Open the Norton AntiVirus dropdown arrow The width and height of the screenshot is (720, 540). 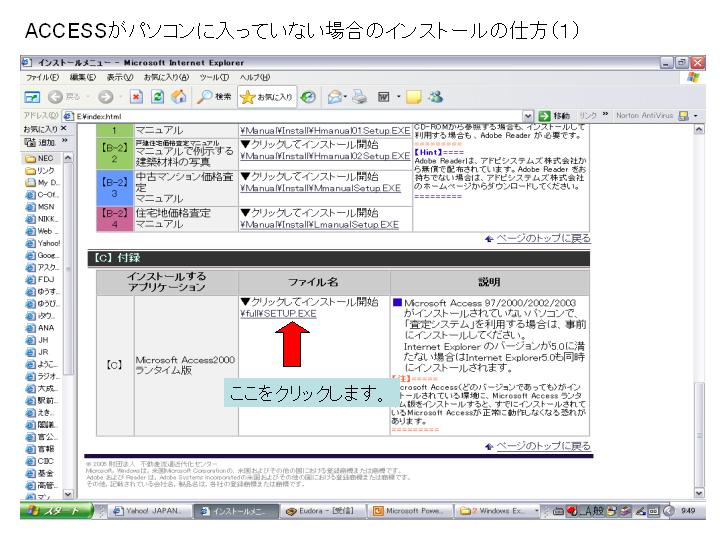[x=696, y=116]
